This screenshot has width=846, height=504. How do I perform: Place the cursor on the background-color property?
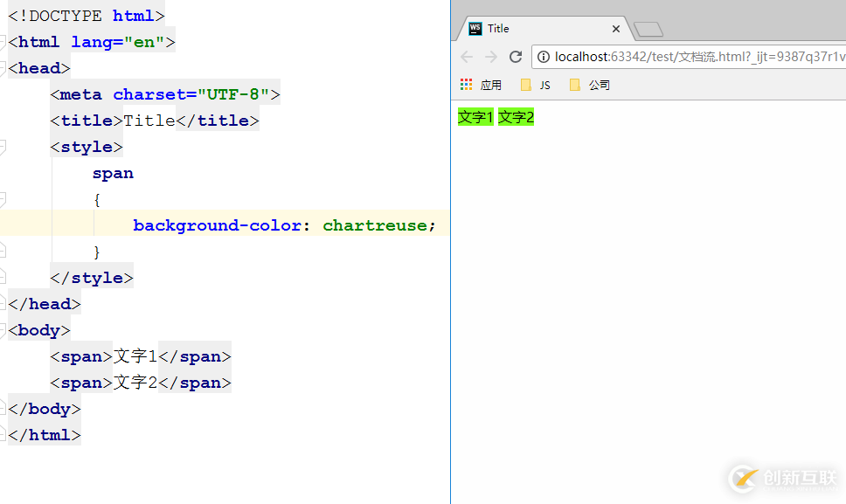tap(217, 225)
